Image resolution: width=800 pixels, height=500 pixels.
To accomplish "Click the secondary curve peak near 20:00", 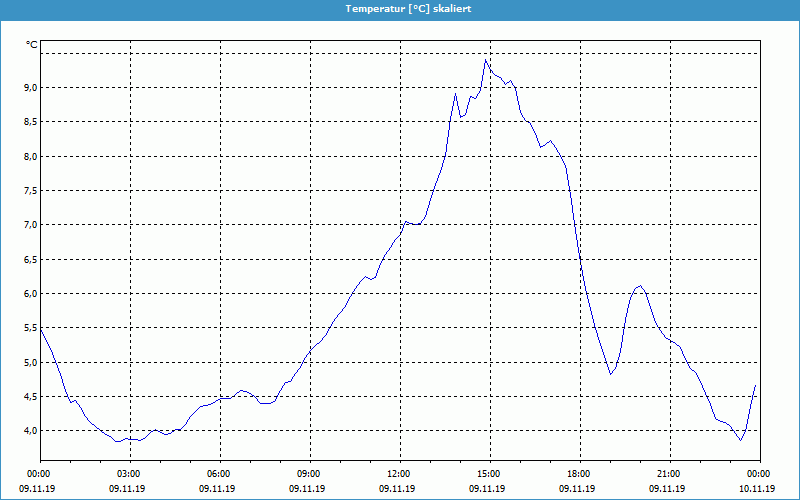I will click(640, 286).
